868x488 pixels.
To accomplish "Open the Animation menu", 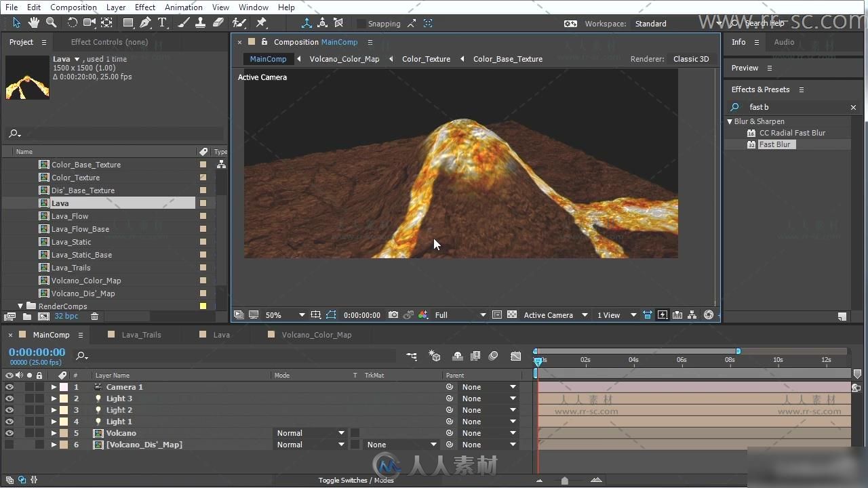I will 184,7.
